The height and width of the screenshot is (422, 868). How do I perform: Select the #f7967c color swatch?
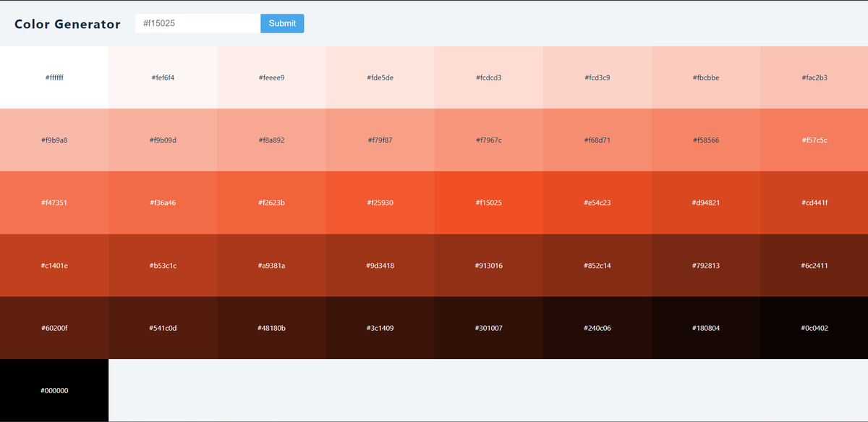(x=488, y=140)
